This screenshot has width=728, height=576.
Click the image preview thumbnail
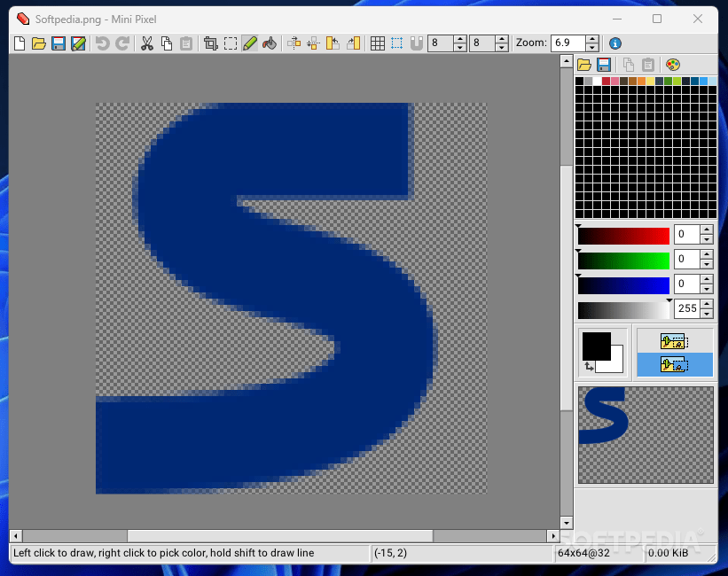coord(646,435)
